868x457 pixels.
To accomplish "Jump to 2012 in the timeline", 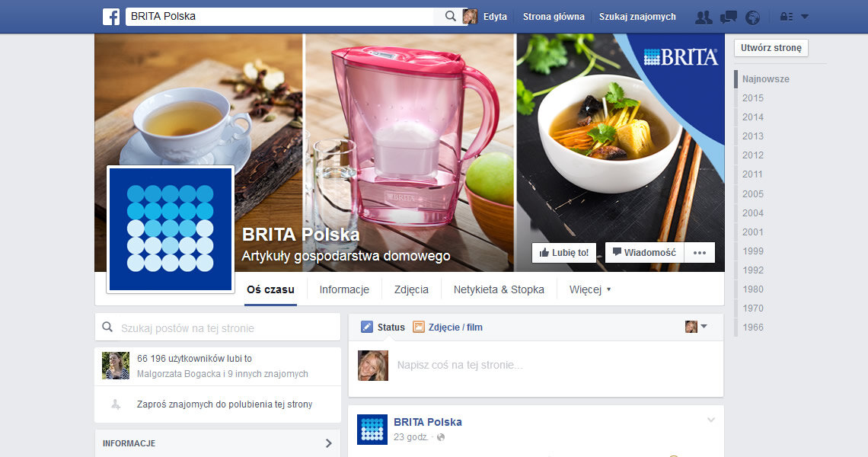I will 752,155.
